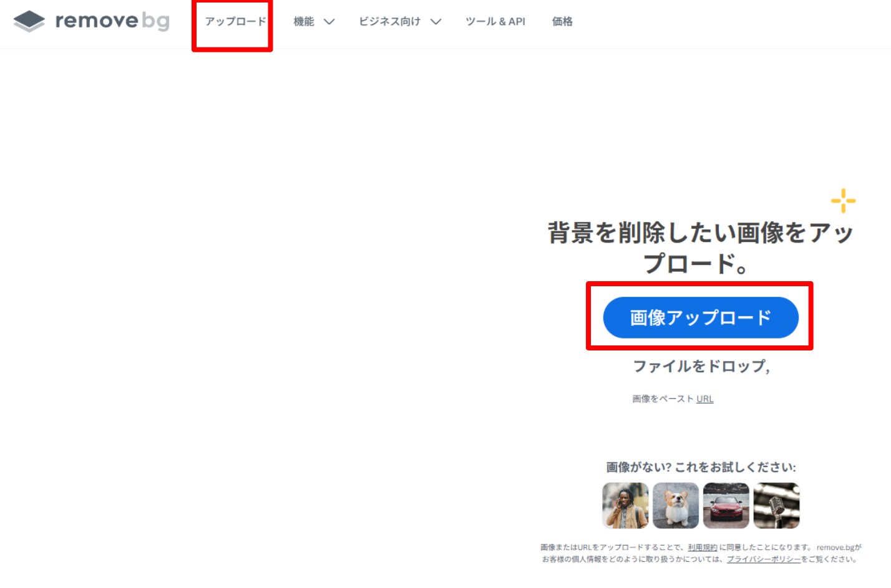
Task: Click the remove bg wordmark text
Action: [x=112, y=21]
